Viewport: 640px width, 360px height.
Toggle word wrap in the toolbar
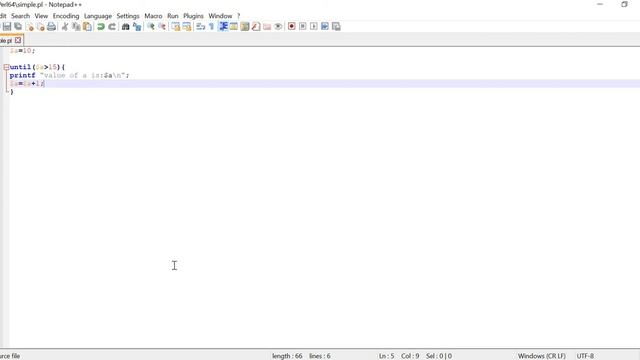(200, 27)
